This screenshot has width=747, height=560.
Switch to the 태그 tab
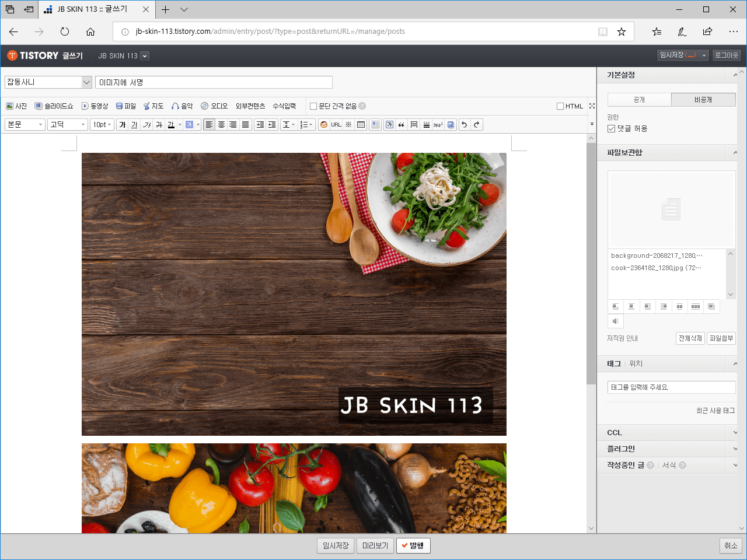(614, 364)
